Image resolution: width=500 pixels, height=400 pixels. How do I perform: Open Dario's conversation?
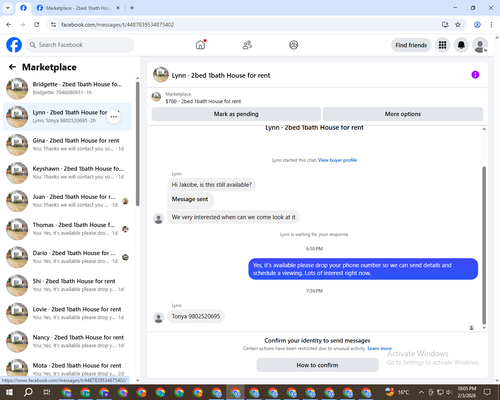coord(67,257)
